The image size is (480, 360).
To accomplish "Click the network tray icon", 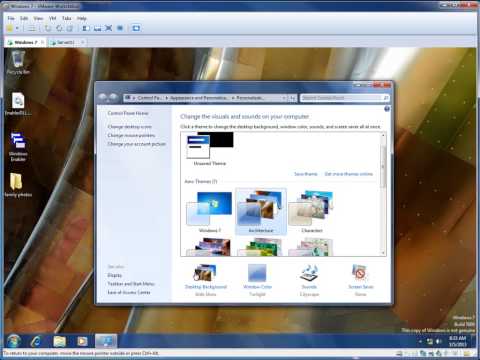I will [430, 342].
